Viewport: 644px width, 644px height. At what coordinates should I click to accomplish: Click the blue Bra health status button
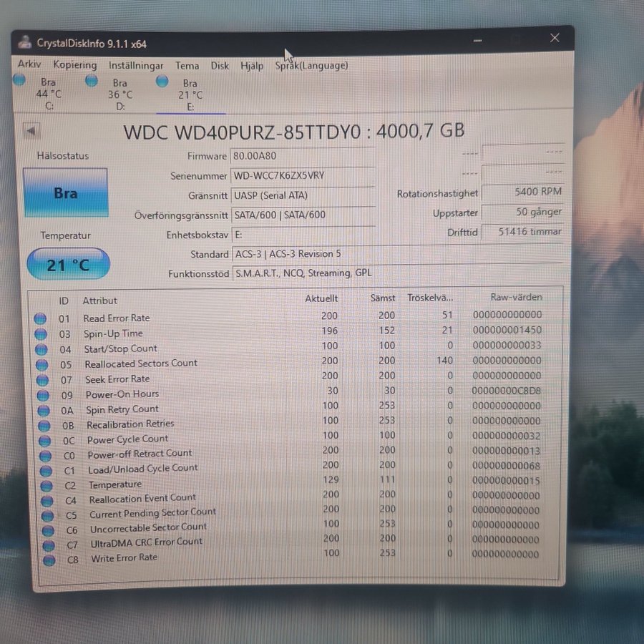click(66, 193)
